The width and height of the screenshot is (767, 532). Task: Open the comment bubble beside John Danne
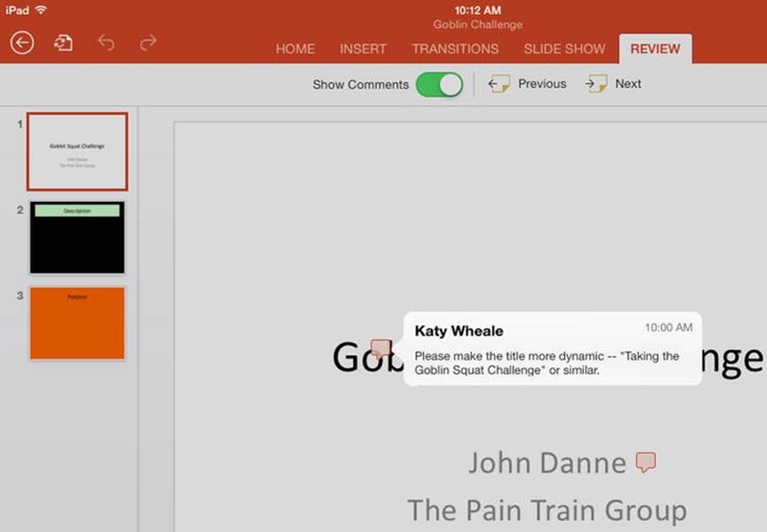click(646, 462)
